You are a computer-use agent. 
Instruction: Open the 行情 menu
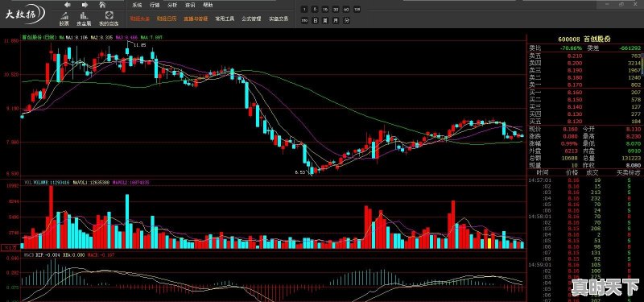[x=155, y=6]
